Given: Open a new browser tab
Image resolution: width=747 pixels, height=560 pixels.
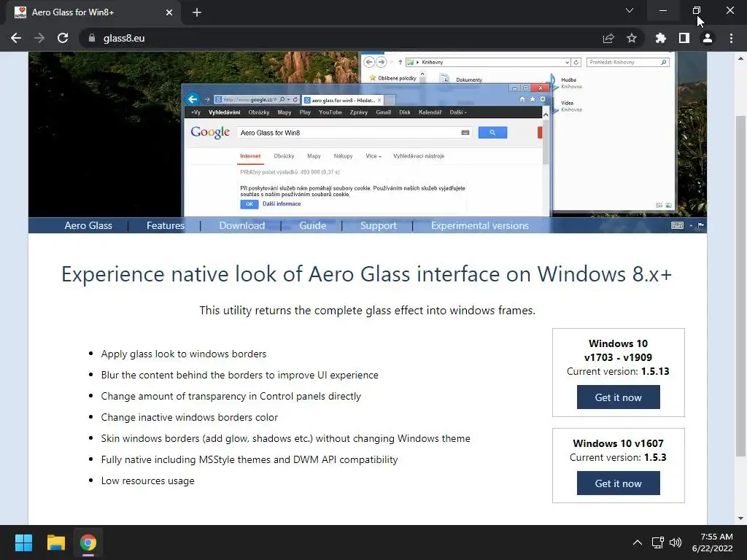Looking at the screenshot, I should point(197,12).
